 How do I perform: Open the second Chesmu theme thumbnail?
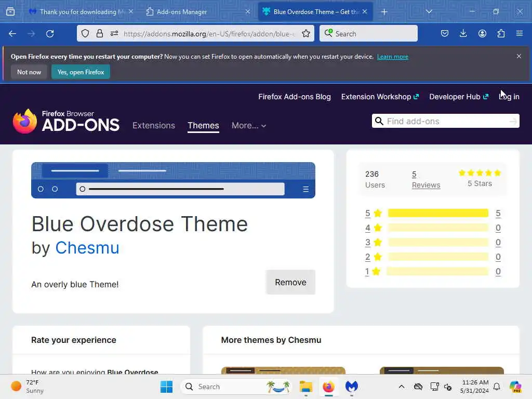point(442,370)
